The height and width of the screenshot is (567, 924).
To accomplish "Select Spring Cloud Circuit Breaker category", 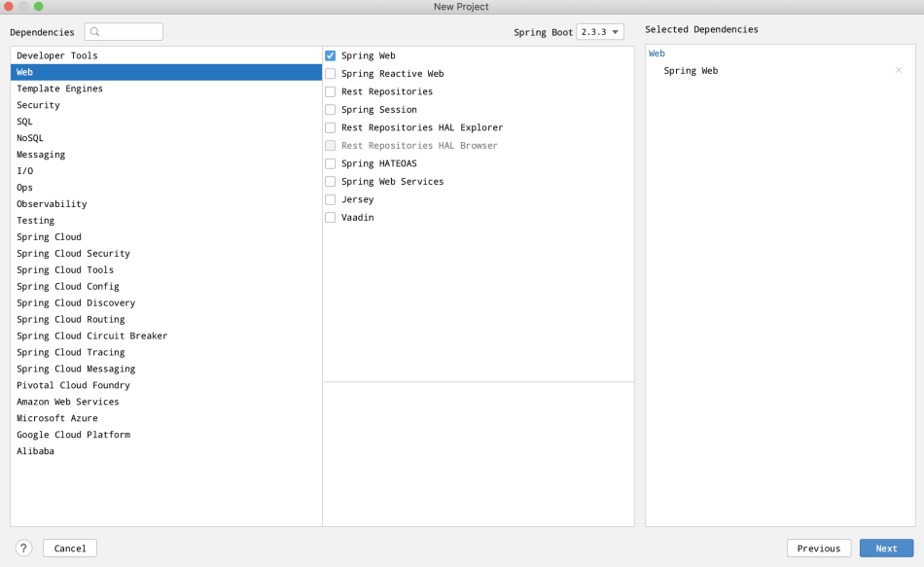I will (166, 336).
